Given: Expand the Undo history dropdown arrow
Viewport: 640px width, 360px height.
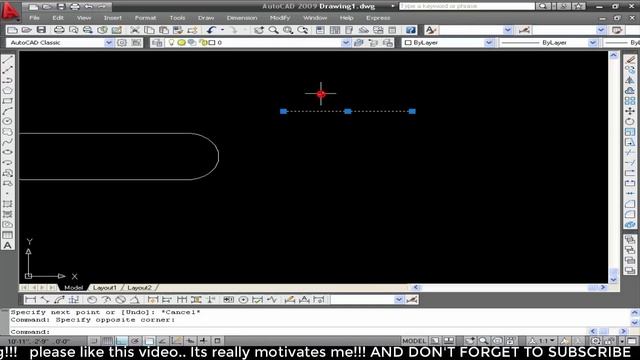Looking at the screenshot, I should (222, 30).
